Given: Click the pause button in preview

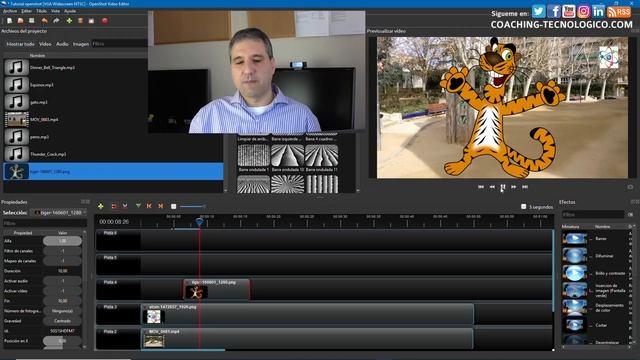Looking at the screenshot, I should point(503,187).
